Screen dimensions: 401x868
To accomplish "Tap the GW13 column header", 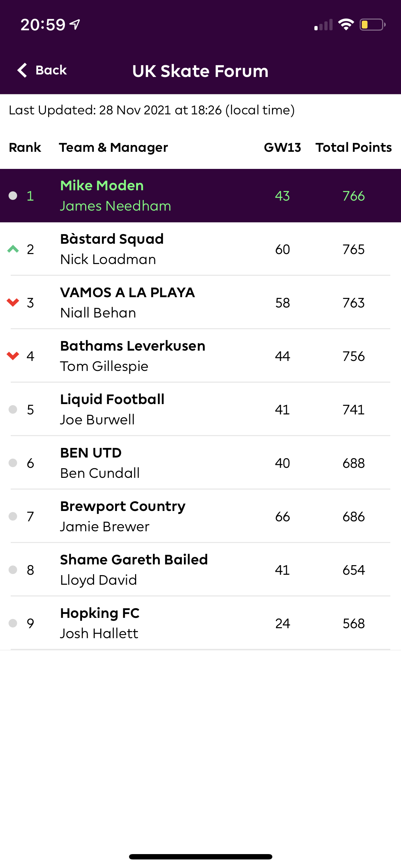I will tap(282, 148).
